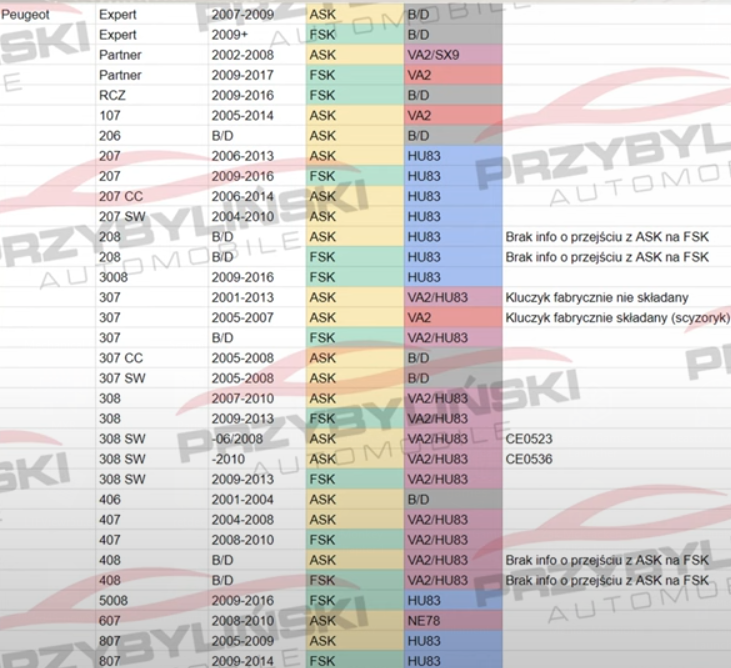Select the 2001-2013 year cell
731x668 pixels.
pyautogui.click(x=257, y=297)
